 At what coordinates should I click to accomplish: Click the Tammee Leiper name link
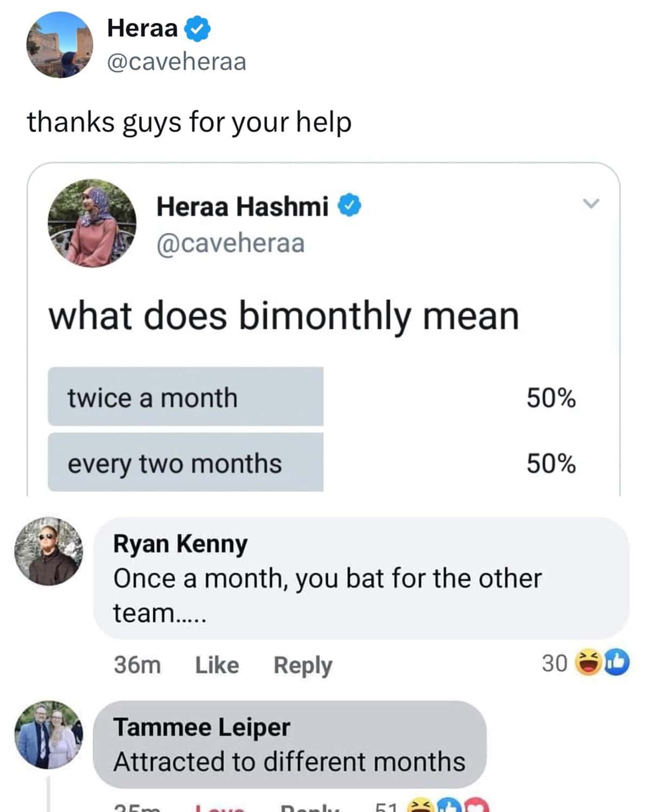[x=201, y=727]
